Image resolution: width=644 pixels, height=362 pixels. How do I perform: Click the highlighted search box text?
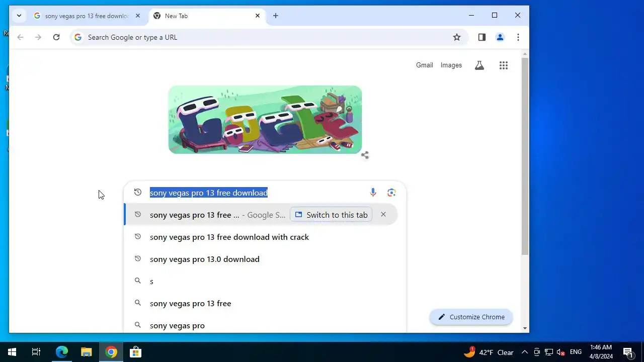(209, 193)
